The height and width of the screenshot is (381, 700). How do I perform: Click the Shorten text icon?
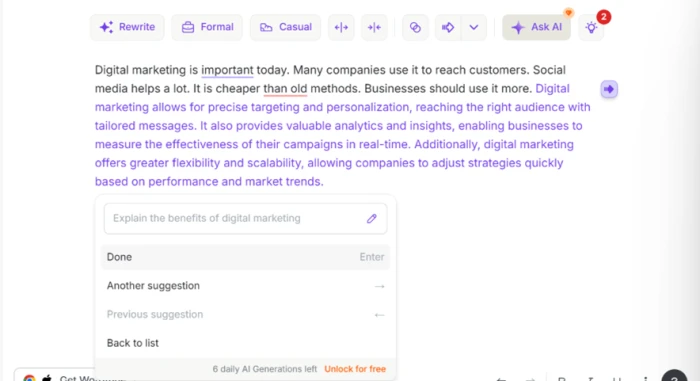click(374, 27)
